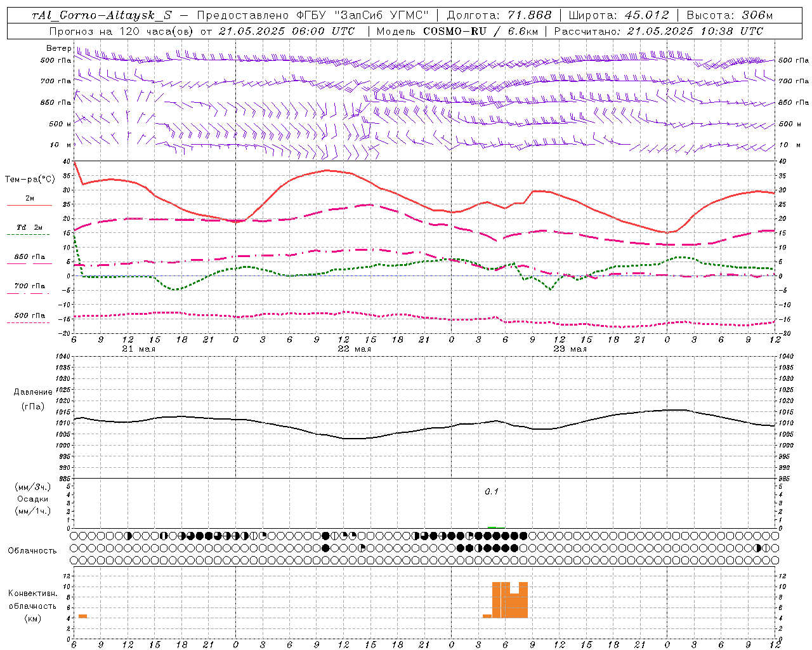Click the 0.1 precipitation value annotation
The image size is (812, 650).
(492, 492)
